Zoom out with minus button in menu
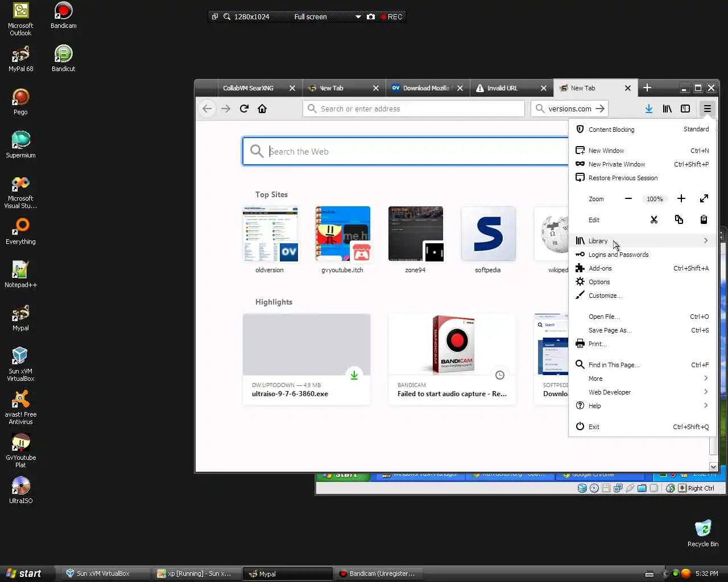The image size is (728, 582). (628, 199)
